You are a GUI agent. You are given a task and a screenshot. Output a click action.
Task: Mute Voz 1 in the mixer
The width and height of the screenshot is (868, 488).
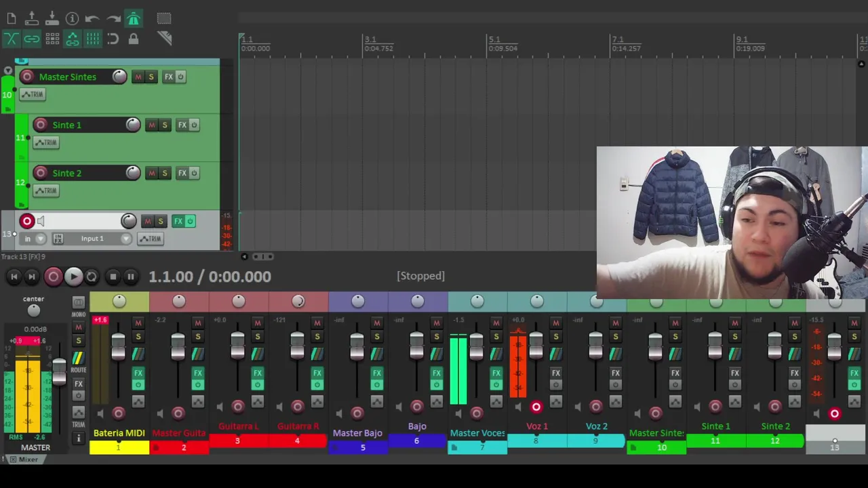pyautogui.click(x=555, y=323)
